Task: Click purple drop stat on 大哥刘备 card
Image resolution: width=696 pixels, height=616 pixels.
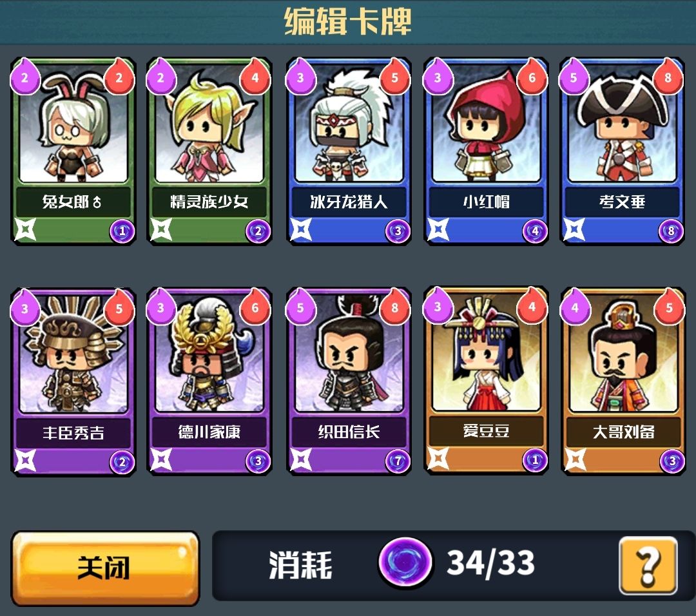Action: 575,307
